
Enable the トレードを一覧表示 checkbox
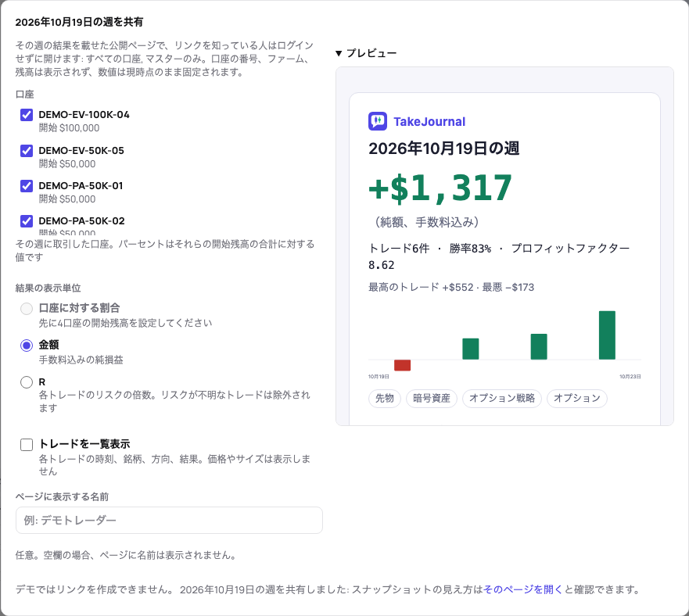[x=27, y=445]
